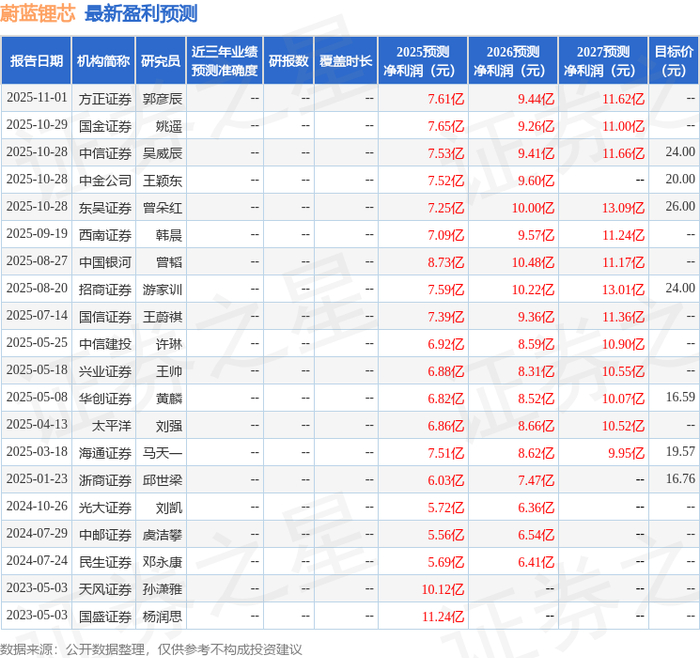
Task: Click 中信建投 institution cell
Action: tap(105, 344)
